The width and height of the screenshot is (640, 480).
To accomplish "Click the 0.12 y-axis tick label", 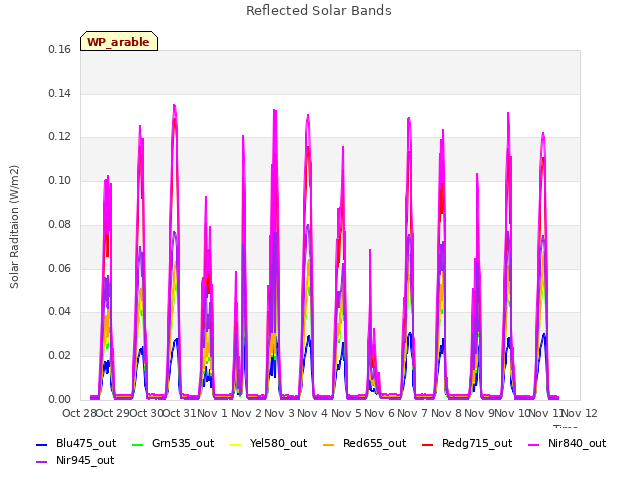I will coord(59,137).
